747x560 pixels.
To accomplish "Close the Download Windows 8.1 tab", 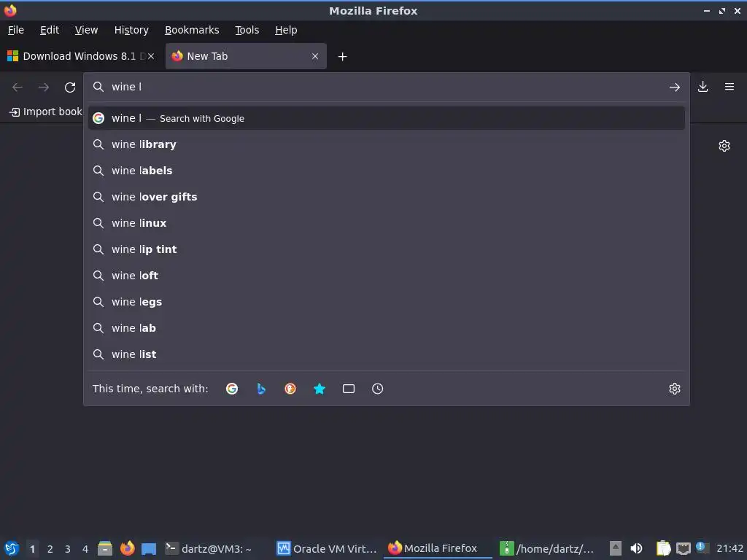I will pos(151,56).
